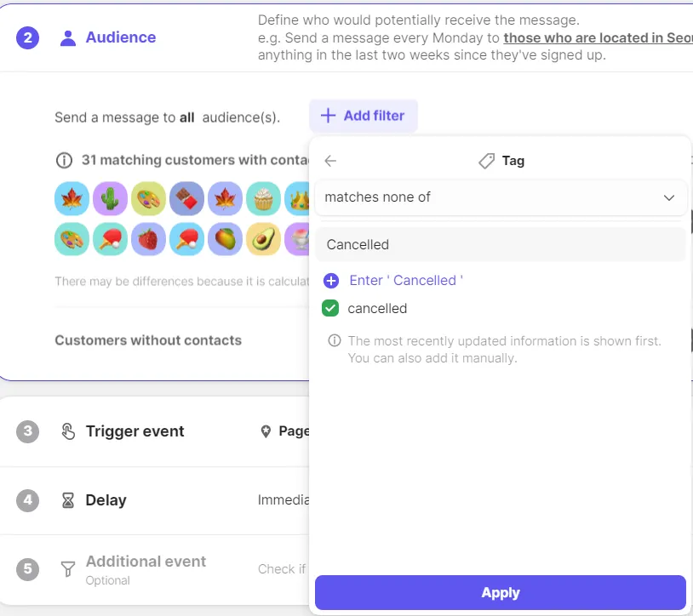Click the plus icon to enter 'Cancelled'

click(x=331, y=281)
